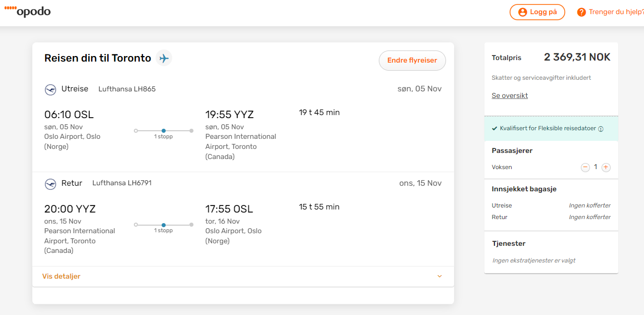Click the Lufthansa logo next to Retur
This screenshot has width=644, height=315.
[x=51, y=184]
